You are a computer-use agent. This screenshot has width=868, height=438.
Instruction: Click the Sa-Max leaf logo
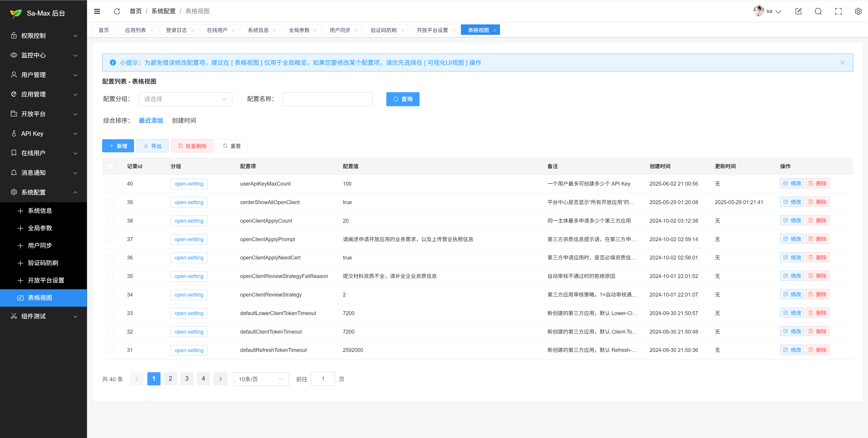[x=16, y=13]
